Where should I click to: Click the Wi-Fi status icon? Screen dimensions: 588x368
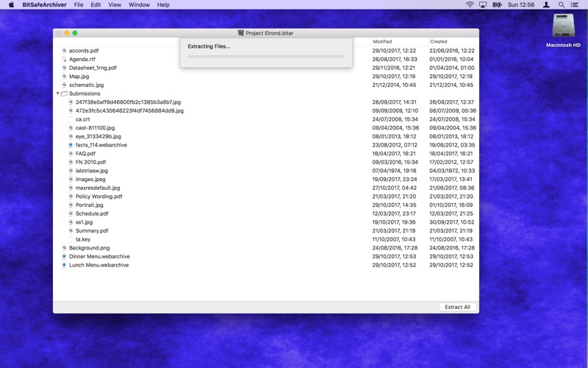coord(470,4)
